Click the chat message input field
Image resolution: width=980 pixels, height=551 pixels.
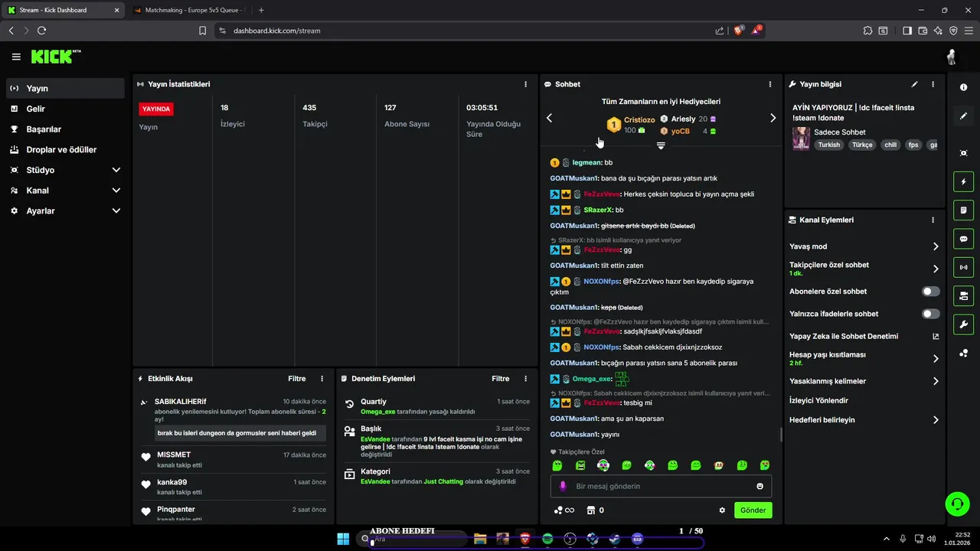tap(661, 486)
